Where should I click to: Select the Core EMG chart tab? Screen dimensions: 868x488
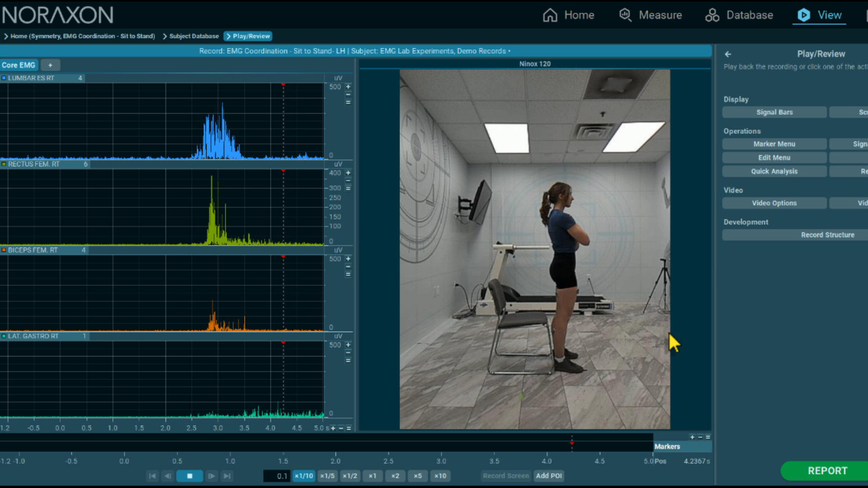[x=19, y=65]
